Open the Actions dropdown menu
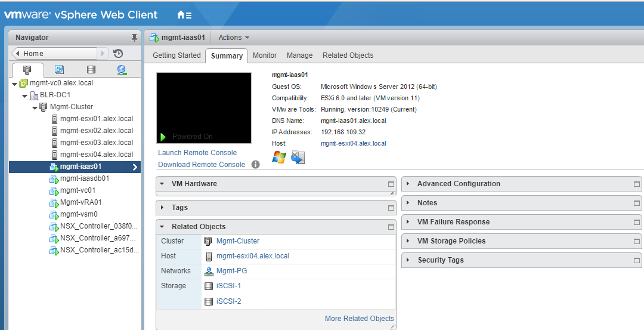Viewport: 644px width, 330px height. [234, 38]
